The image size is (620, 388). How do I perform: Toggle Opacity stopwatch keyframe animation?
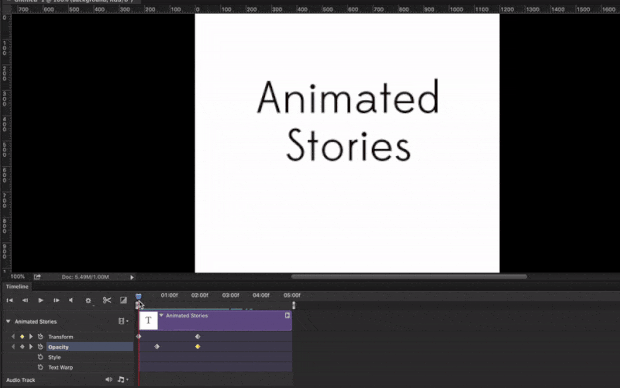click(x=40, y=347)
